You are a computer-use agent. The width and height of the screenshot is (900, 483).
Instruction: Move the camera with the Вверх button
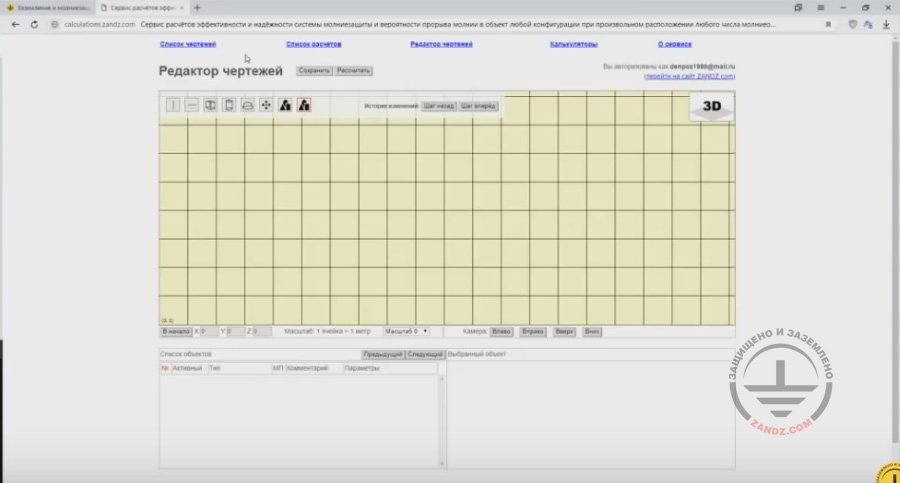(564, 331)
